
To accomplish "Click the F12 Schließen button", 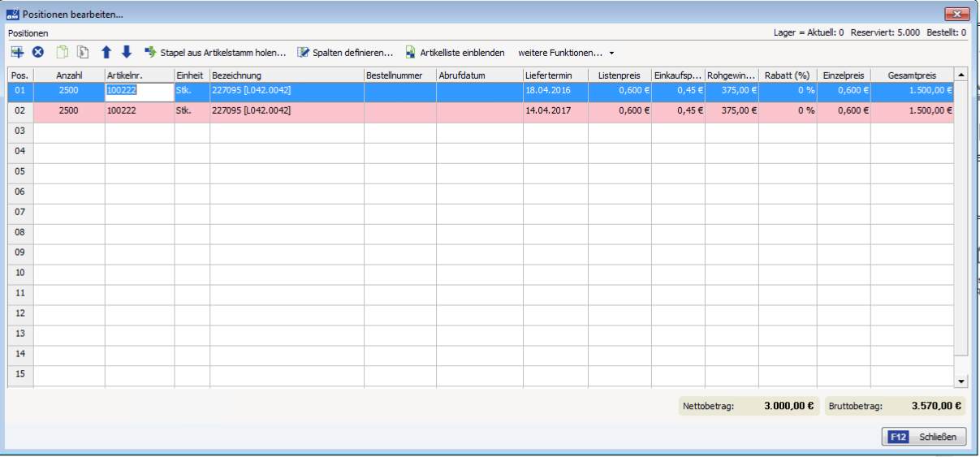I will tap(924, 437).
